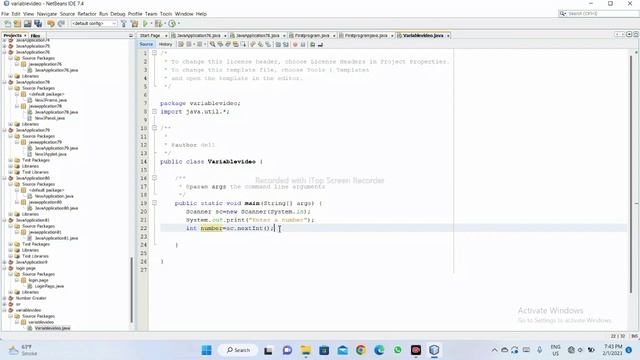Select NewJPanel.java in Projects tree

pyautogui.click(x=49, y=118)
